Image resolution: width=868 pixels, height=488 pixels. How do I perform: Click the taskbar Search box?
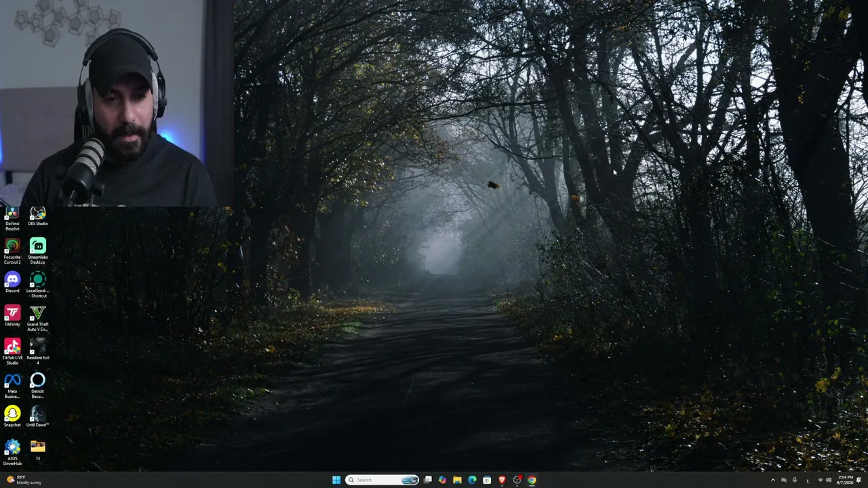(382, 480)
